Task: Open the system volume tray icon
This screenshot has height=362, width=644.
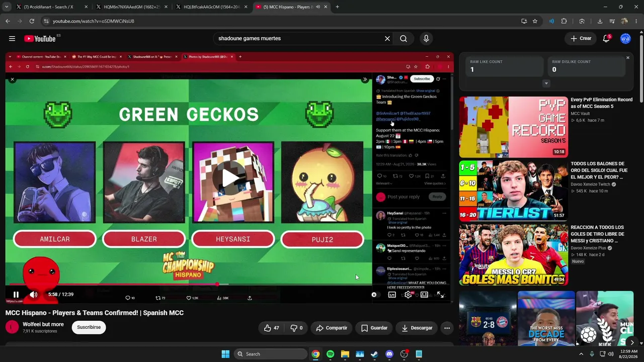Action: 611,354
